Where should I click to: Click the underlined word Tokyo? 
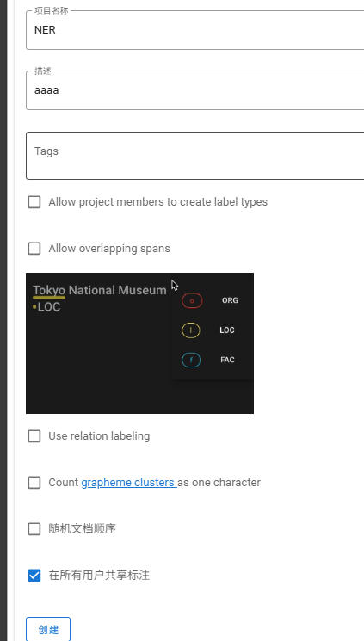tap(49, 290)
